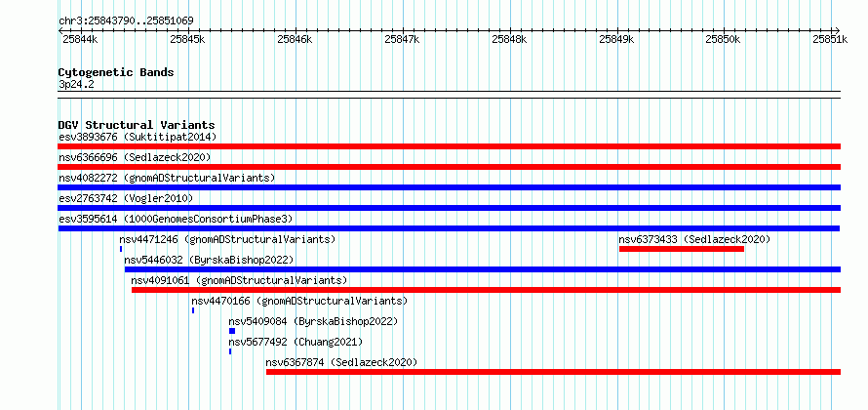
Task: Click the 25850k ruler tick label
Action: pos(723,39)
